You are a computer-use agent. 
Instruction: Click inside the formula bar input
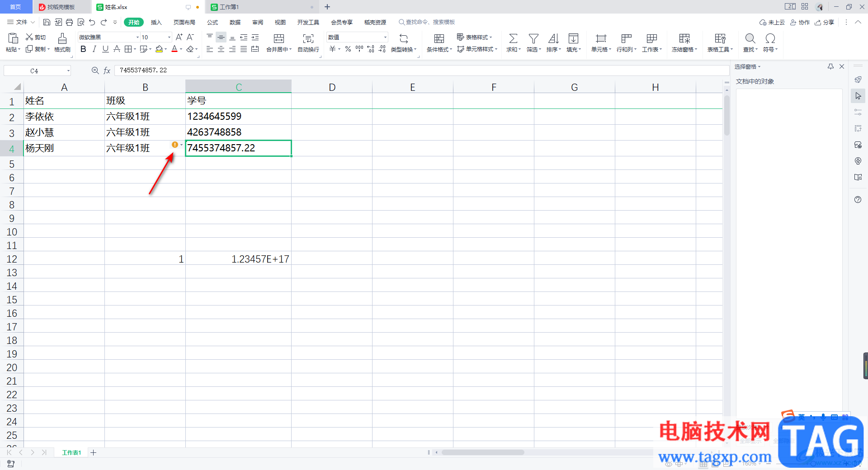(421, 70)
